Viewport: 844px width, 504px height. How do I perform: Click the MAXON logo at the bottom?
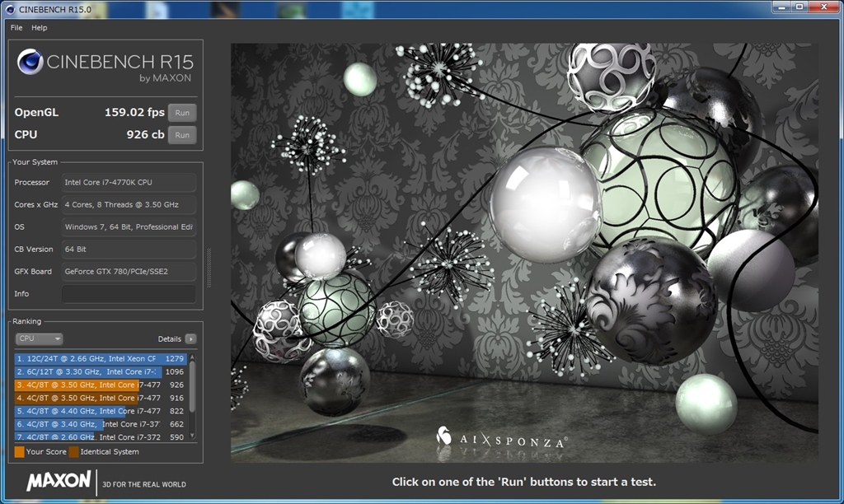(58, 482)
